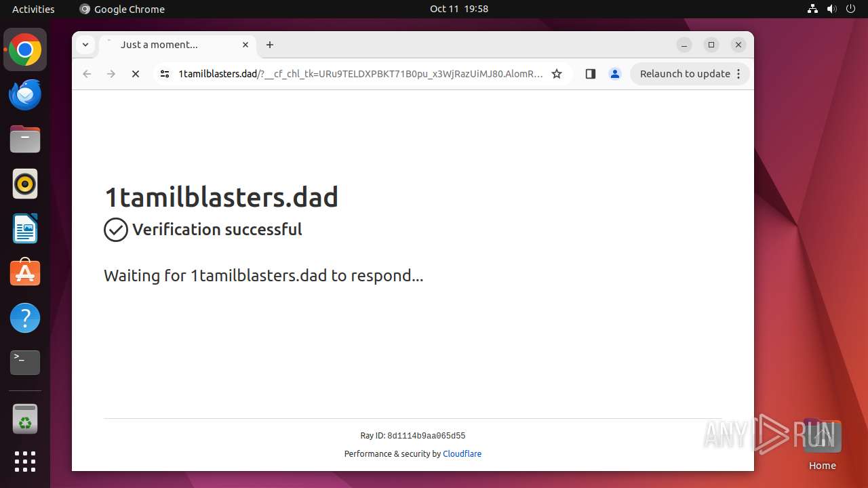This screenshot has width=868, height=488.
Task: Open a new tab
Action: point(270,45)
